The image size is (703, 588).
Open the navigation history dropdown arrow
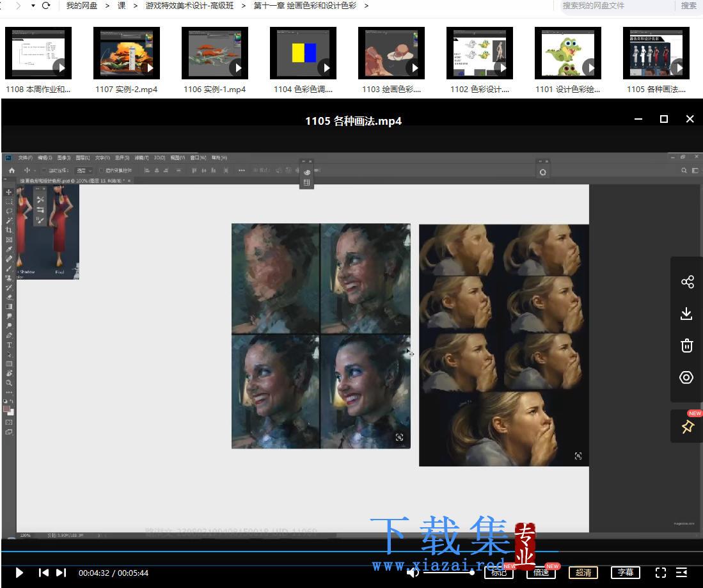coord(33,6)
